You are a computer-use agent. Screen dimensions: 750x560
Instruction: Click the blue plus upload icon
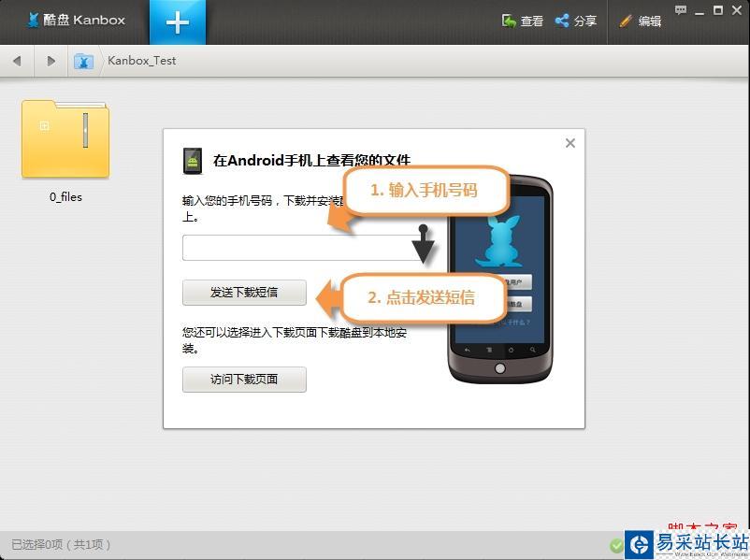click(x=177, y=19)
